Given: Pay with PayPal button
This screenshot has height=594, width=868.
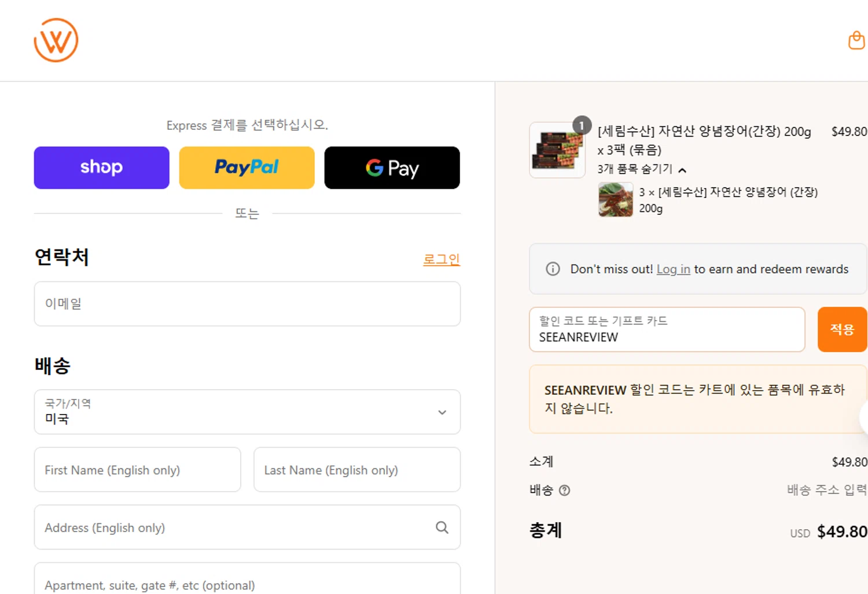Looking at the screenshot, I should pyautogui.click(x=247, y=167).
